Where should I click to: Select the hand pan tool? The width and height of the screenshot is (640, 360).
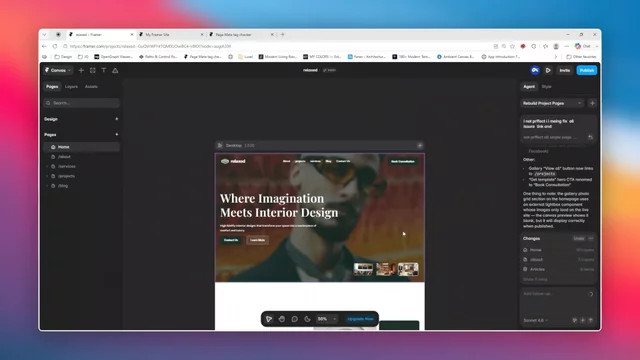[x=282, y=319]
